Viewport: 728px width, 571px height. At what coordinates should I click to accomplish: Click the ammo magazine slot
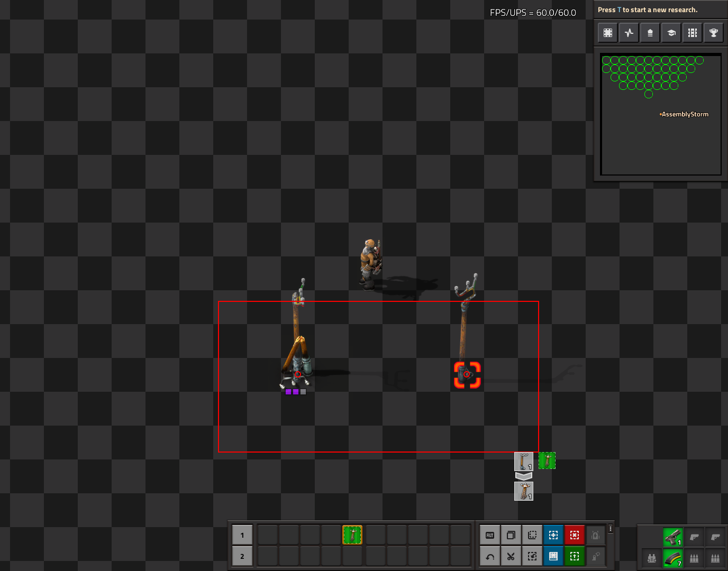coord(673,558)
